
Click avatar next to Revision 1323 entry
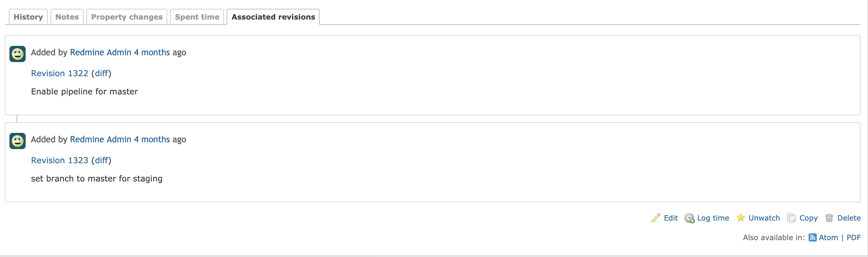point(18,141)
